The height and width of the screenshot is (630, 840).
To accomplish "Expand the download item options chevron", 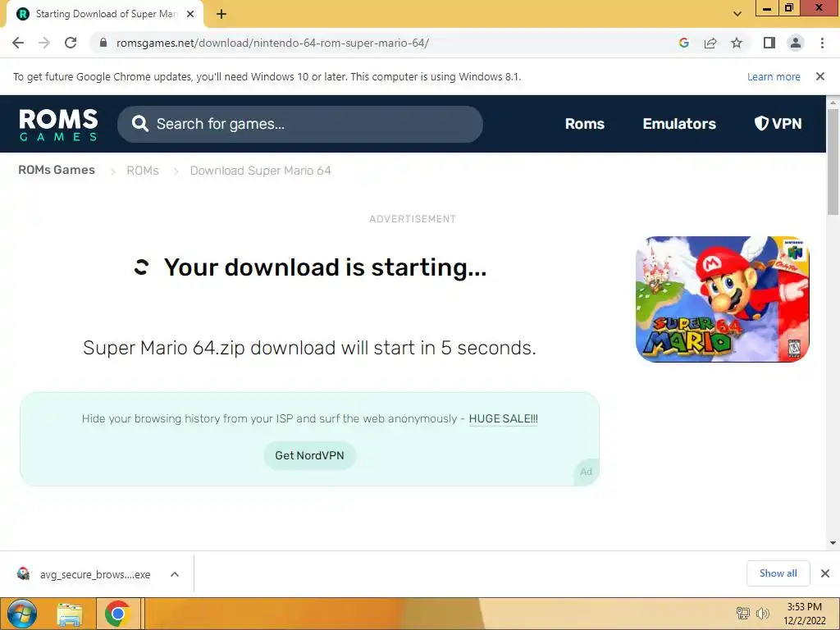I will click(175, 574).
